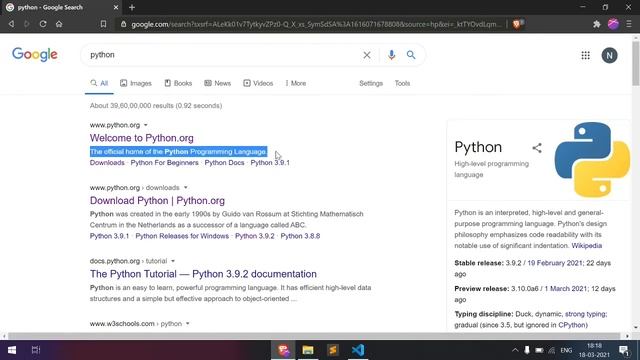Open search Settings
The width and height of the screenshot is (640, 360).
(371, 83)
